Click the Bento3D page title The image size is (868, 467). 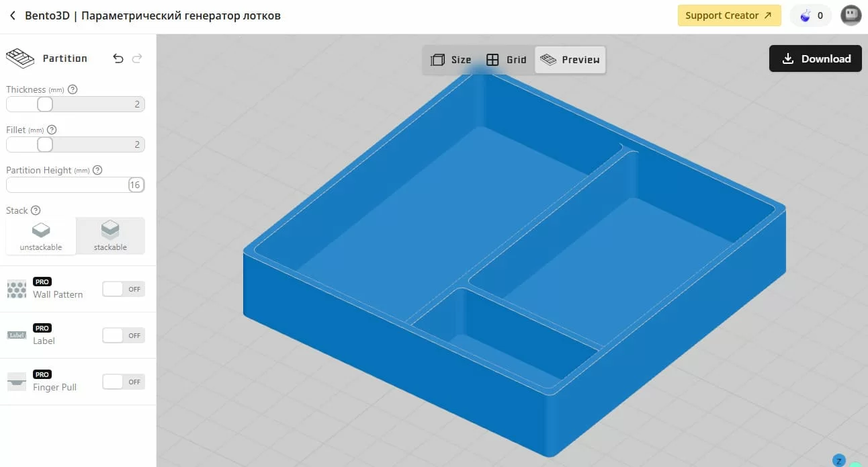(x=153, y=15)
